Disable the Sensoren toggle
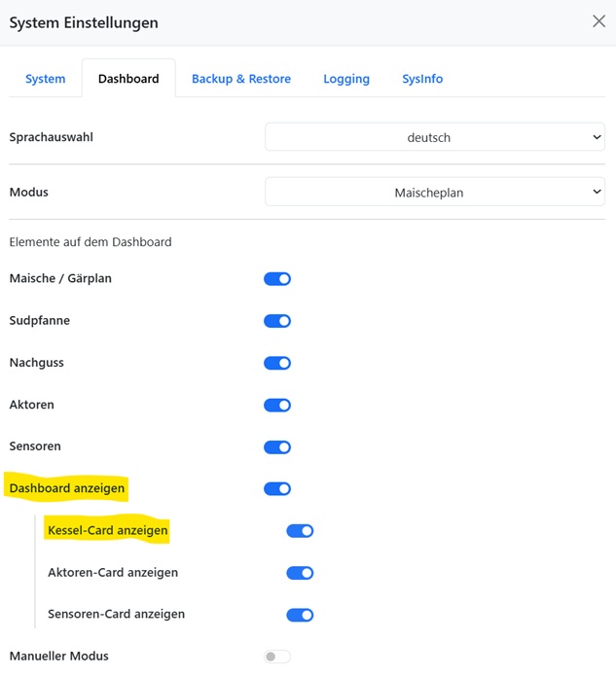616x677 pixels. click(277, 447)
